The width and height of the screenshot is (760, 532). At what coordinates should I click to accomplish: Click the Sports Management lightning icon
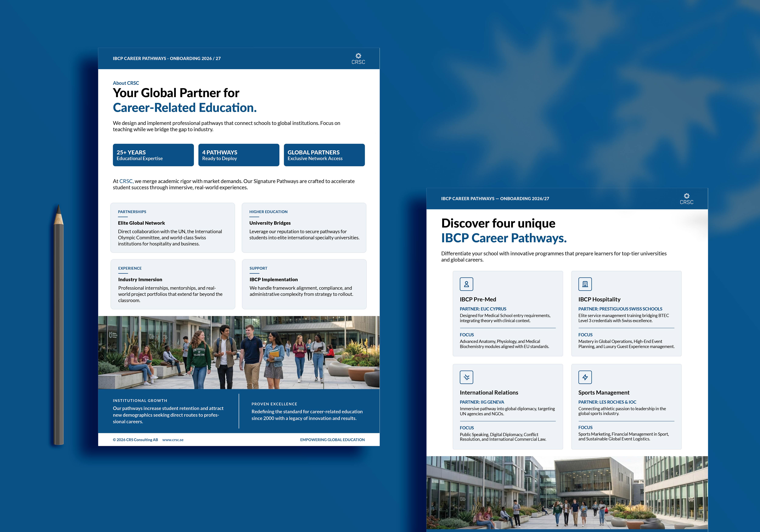[585, 377]
